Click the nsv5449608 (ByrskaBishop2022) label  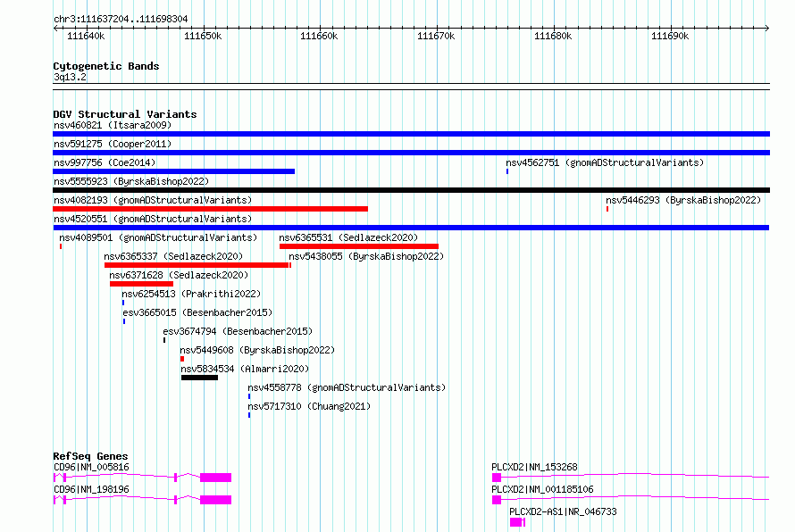point(257,350)
